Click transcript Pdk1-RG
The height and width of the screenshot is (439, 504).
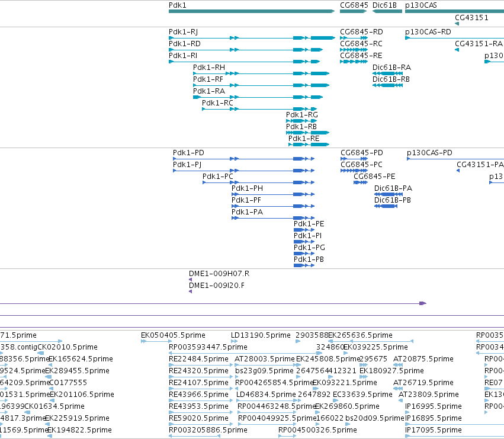point(301,121)
